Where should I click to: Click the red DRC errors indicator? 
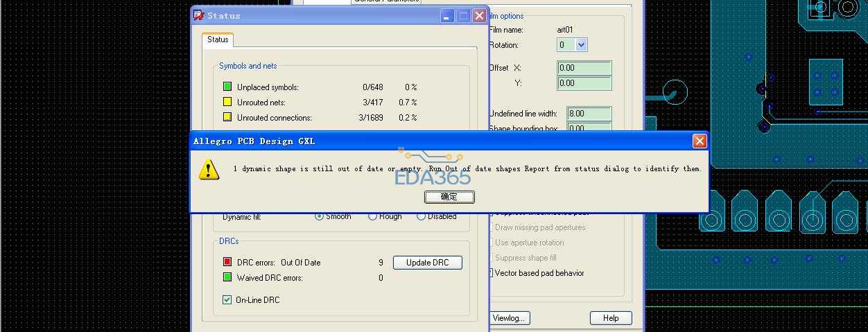227,262
